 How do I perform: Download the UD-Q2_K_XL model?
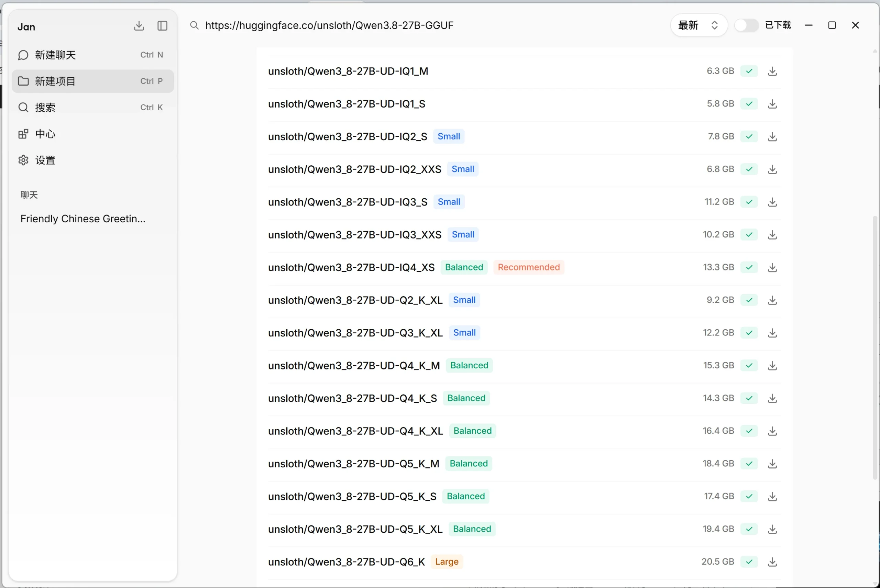click(772, 300)
